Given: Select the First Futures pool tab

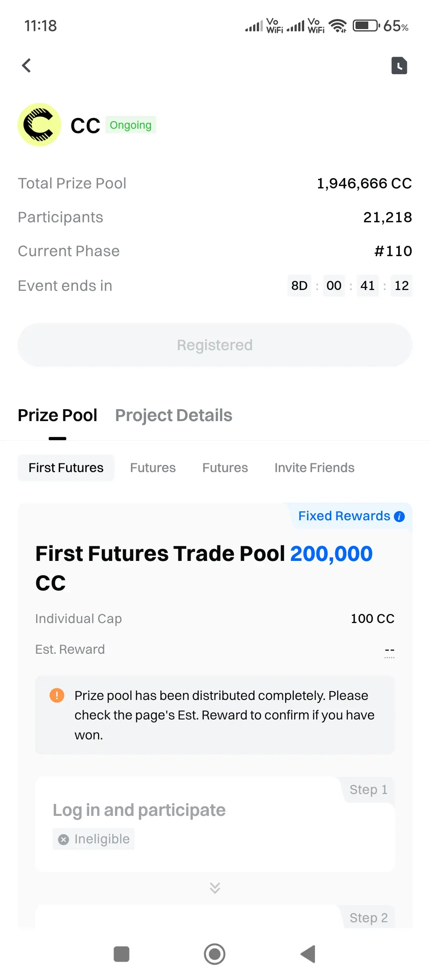Looking at the screenshot, I should 66,468.
